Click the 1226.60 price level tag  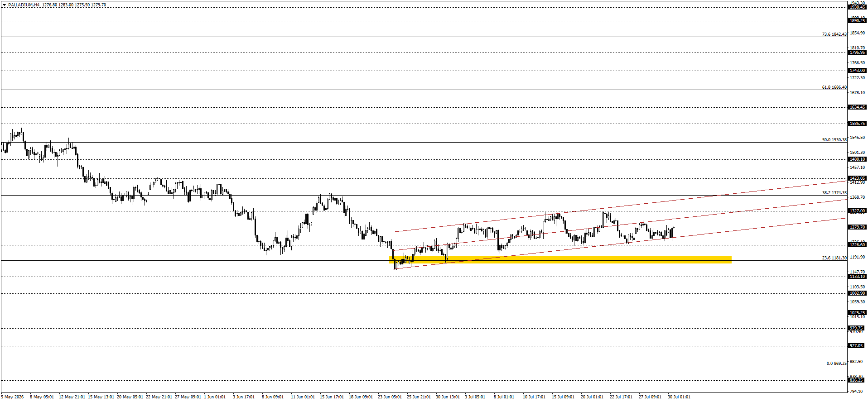tap(857, 245)
